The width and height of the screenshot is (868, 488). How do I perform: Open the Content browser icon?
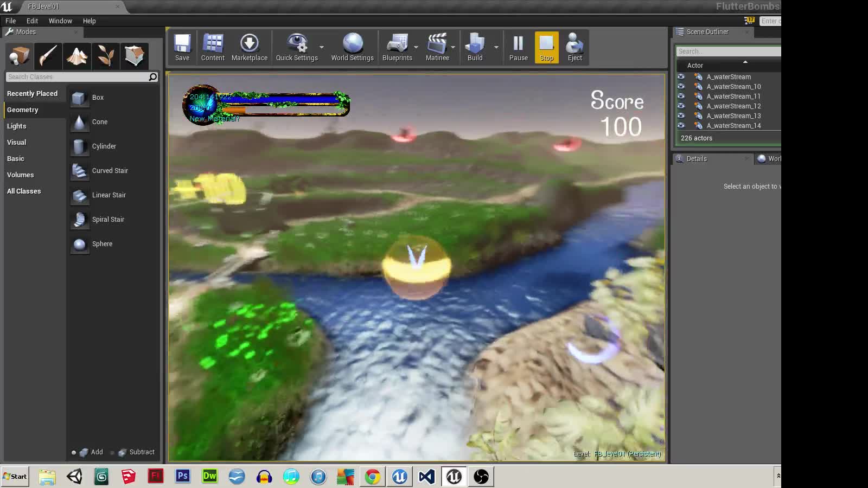(x=213, y=48)
